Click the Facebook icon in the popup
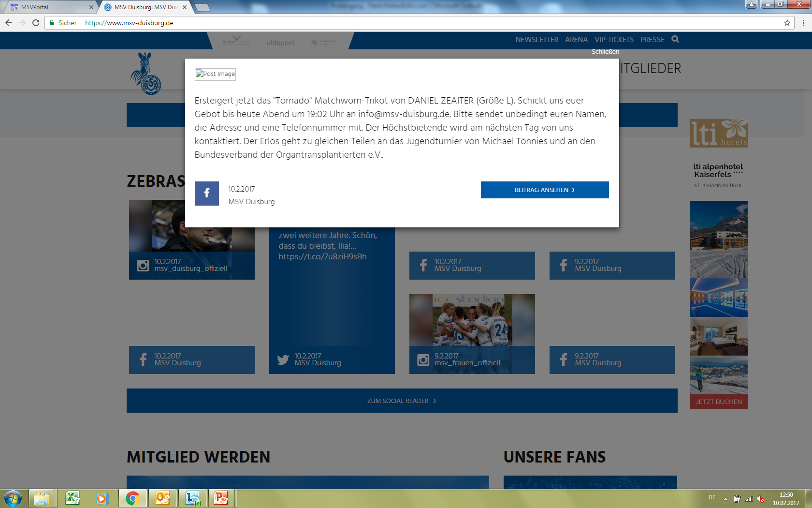The height and width of the screenshot is (508, 812). click(x=207, y=194)
